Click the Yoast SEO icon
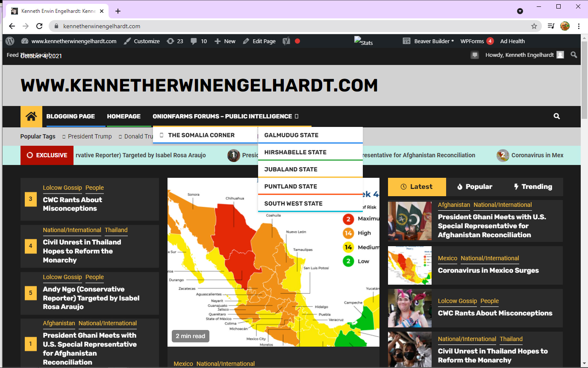 286,41
